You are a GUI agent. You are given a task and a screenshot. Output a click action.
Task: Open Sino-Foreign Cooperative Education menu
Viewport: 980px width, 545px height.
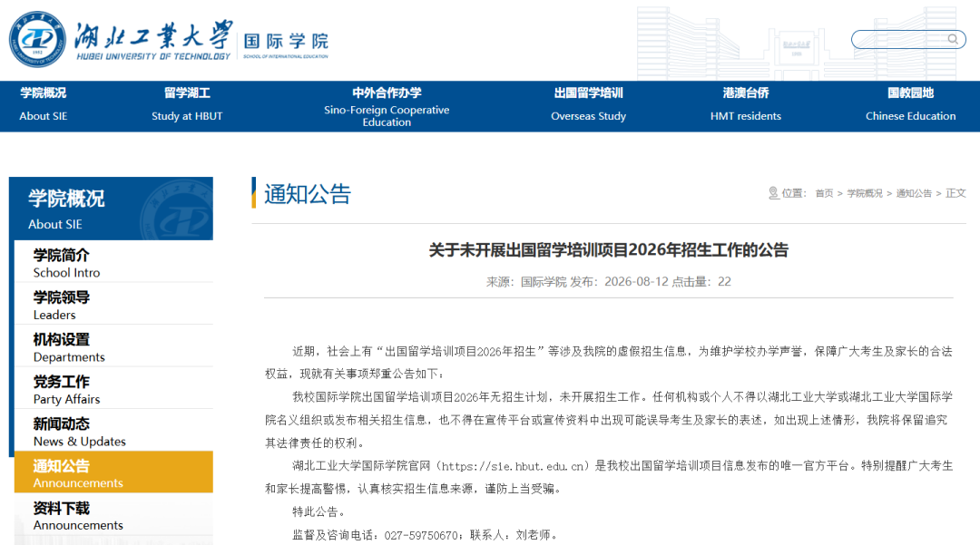point(387,107)
